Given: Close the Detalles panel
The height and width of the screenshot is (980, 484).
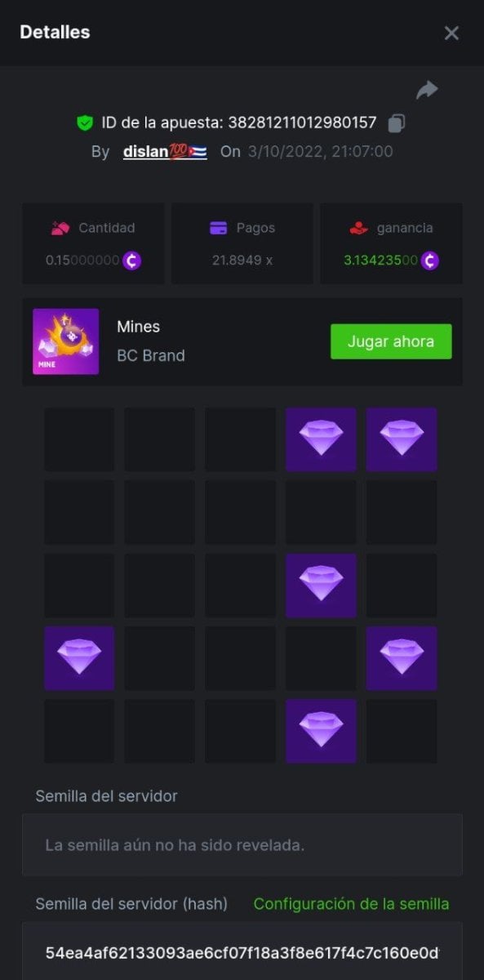Looking at the screenshot, I should 451,33.
